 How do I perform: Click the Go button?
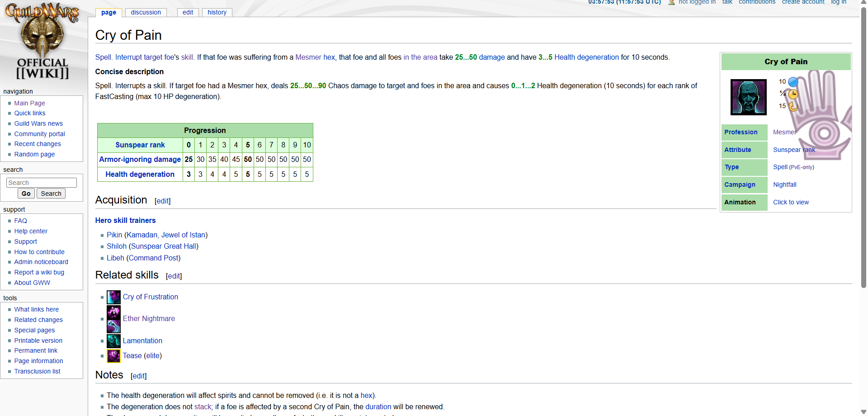pos(26,194)
